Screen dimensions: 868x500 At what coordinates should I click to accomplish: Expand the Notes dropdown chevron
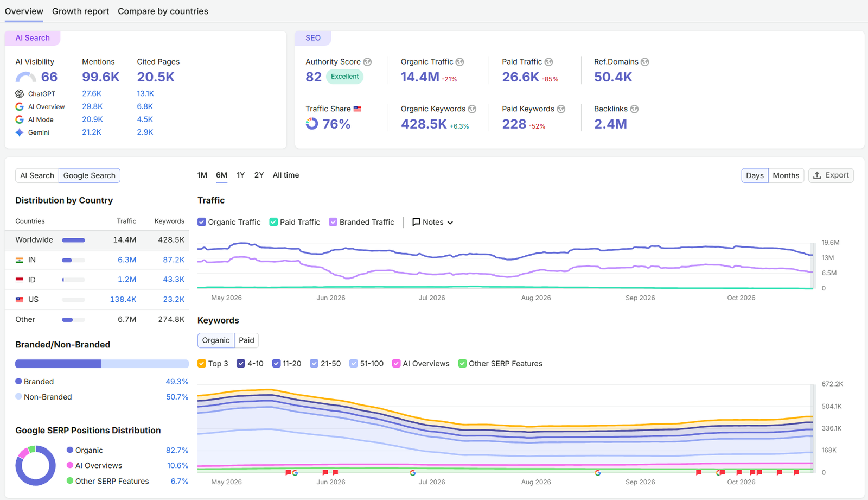tap(450, 223)
